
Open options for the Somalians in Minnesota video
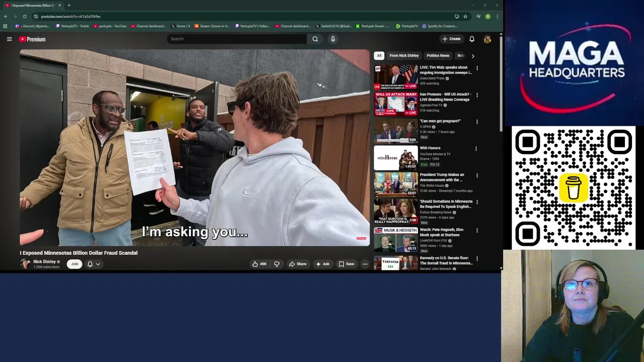[477, 202]
